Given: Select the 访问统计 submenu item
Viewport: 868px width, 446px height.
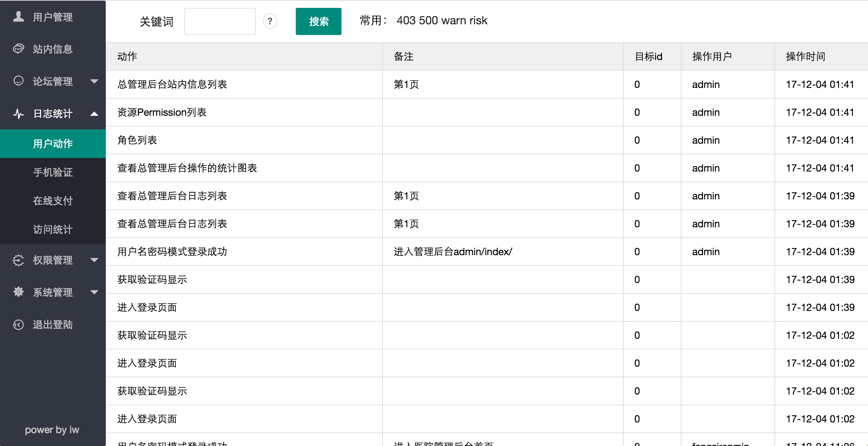Looking at the screenshot, I should [53, 229].
